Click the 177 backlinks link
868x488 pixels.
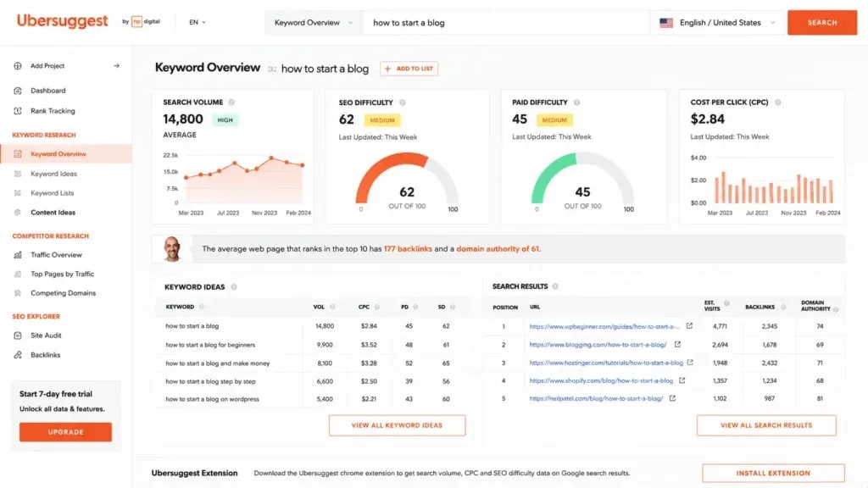(x=408, y=249)
